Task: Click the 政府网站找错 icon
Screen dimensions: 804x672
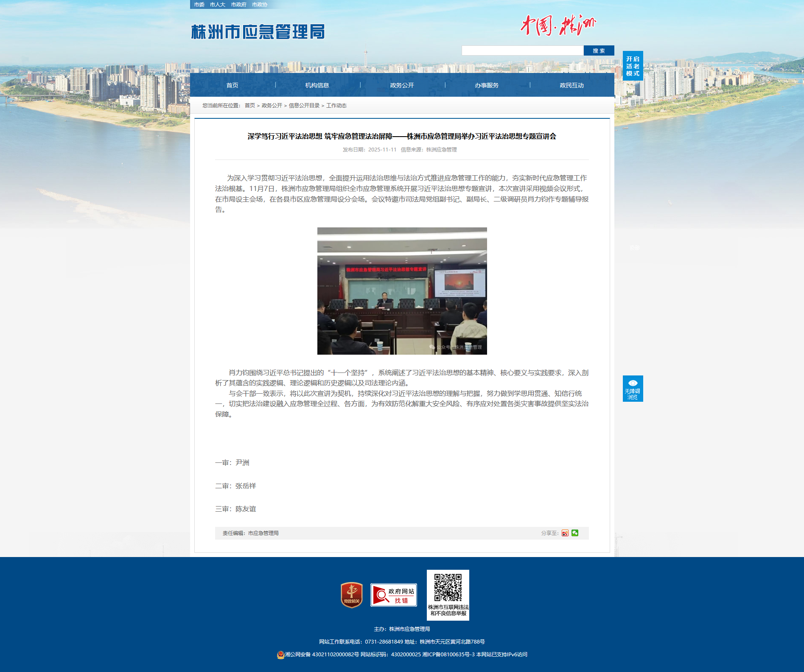Action: click(x=393, y=595)
